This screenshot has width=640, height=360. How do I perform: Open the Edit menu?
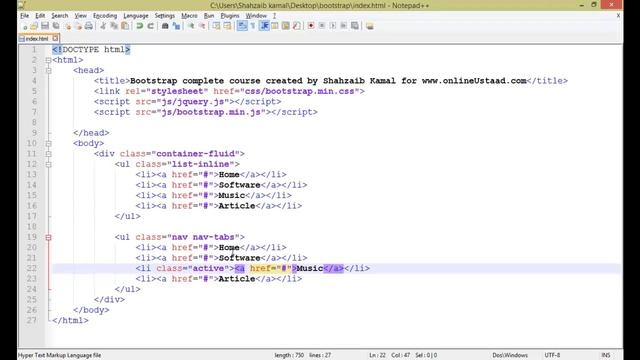click(x=40, y=16)
